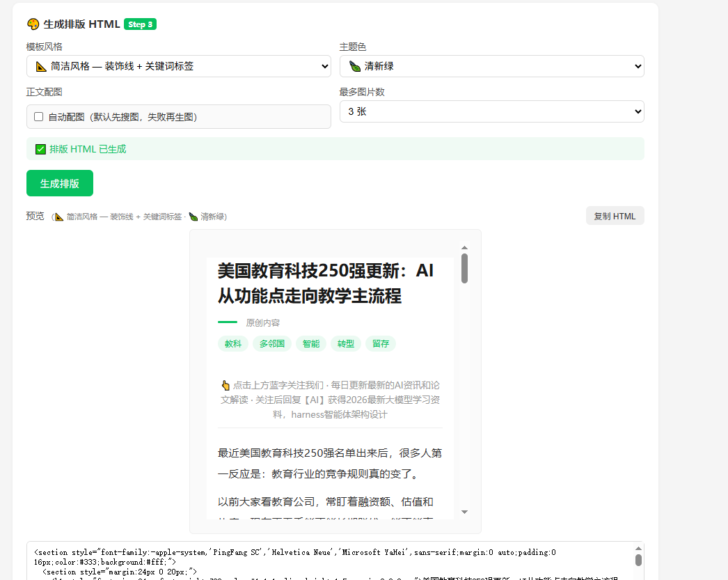Enable the 自动配图 auto image checkbox

coord(38,116)
